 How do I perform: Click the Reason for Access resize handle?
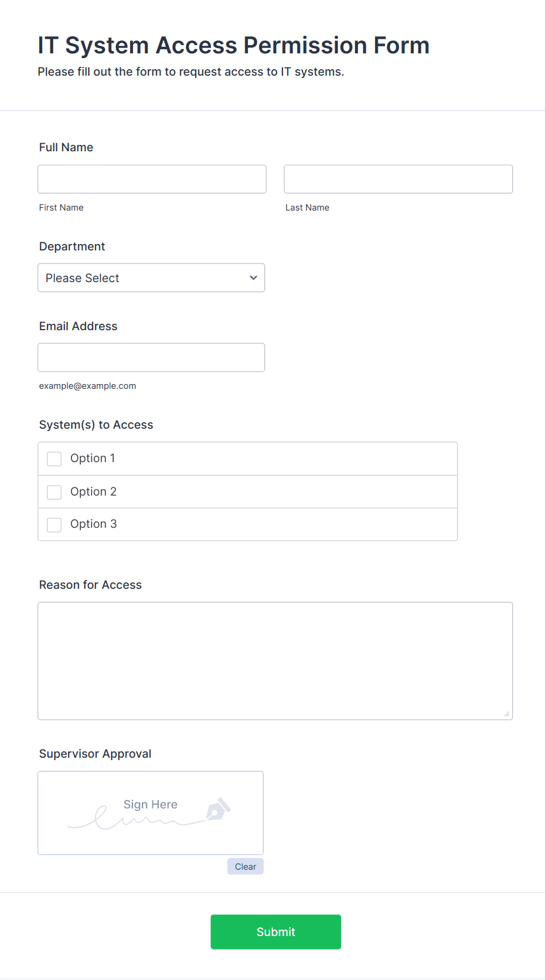coord(506,714)
